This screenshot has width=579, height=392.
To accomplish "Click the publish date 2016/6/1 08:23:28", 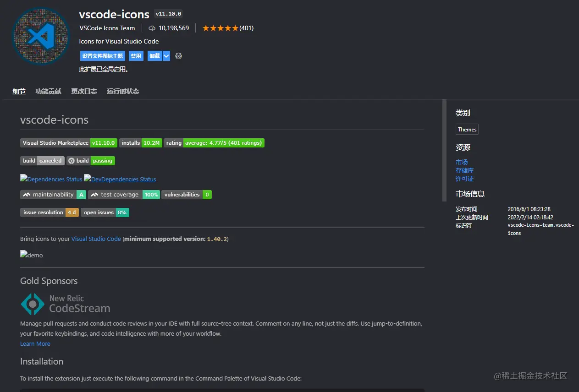I will click(529, 209).
